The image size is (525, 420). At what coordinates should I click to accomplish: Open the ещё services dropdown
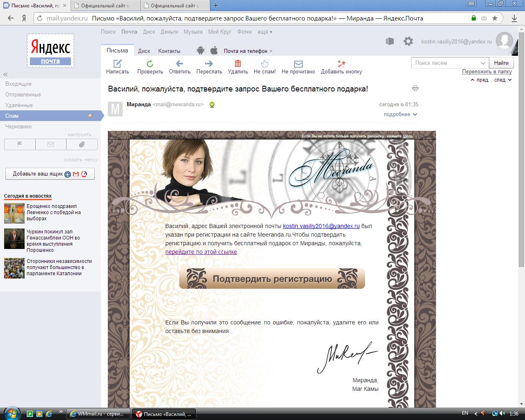[x=265, y=32]
